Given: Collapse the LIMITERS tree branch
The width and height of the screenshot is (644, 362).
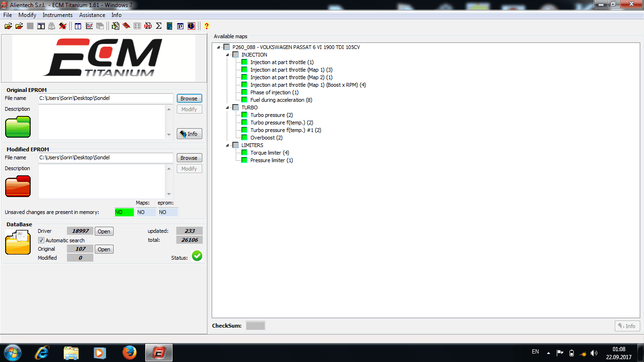Looking at the screenshot, I should [227, 145].
